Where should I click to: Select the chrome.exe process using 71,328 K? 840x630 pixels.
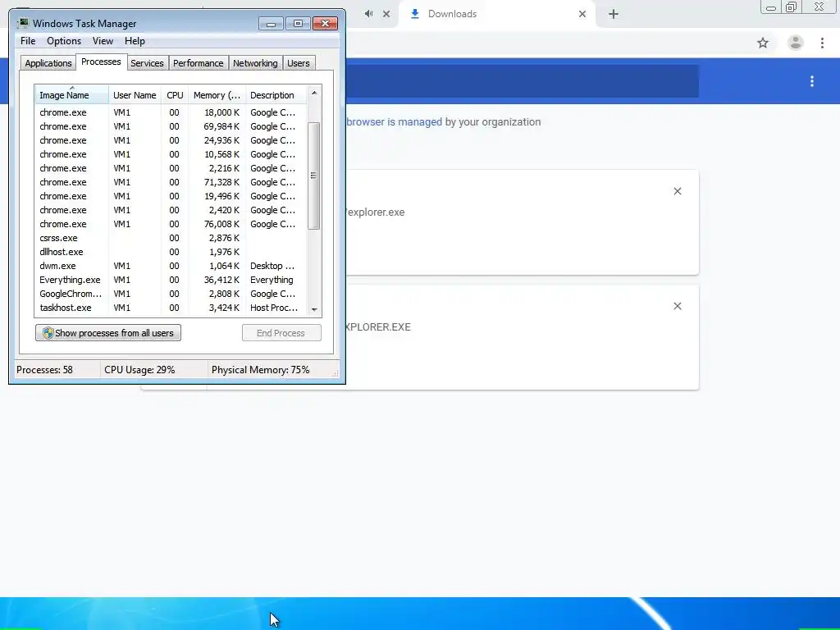(171, 182)
